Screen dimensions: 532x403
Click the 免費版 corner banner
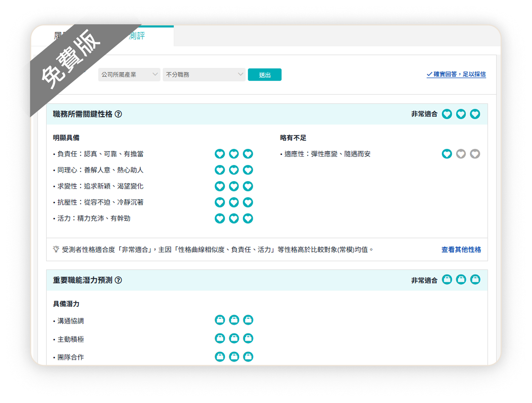(71, 60)
